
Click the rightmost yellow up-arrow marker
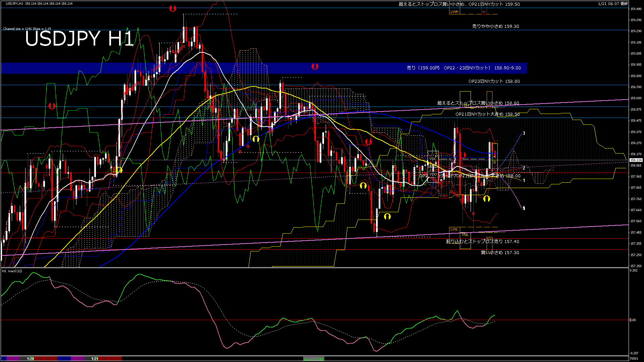coord(487,199)
